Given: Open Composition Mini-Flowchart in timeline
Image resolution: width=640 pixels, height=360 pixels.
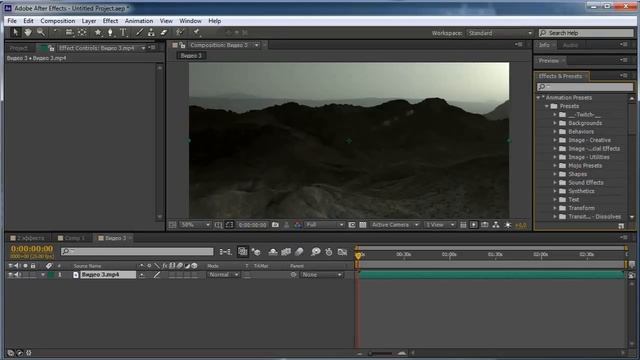Looking at the screenshot, I should click(x=225, y=252).
